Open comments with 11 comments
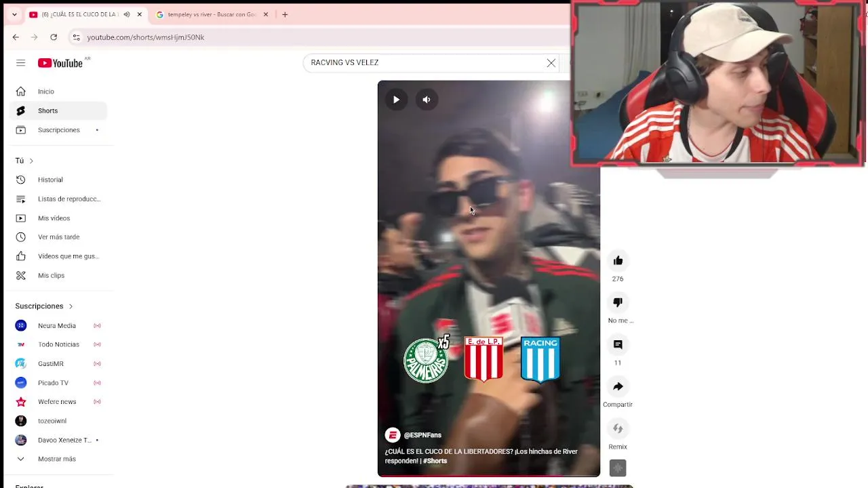This screenshot has height=488, width=868. click(x=618, y=344)
